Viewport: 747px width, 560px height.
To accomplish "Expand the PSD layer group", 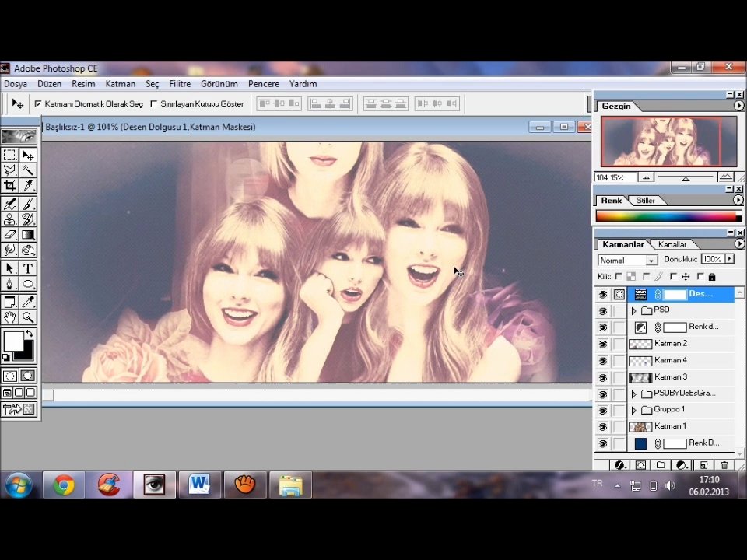I will (633, 311).
